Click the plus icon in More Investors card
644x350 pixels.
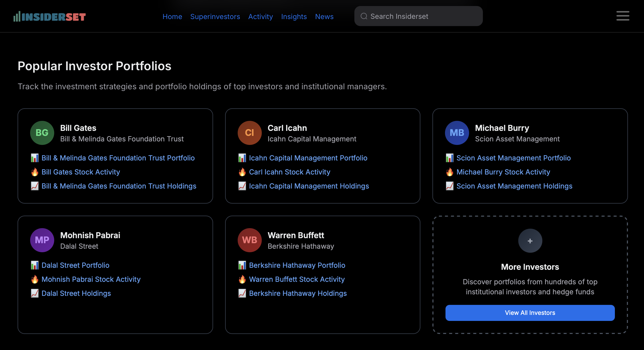[530, 240]
